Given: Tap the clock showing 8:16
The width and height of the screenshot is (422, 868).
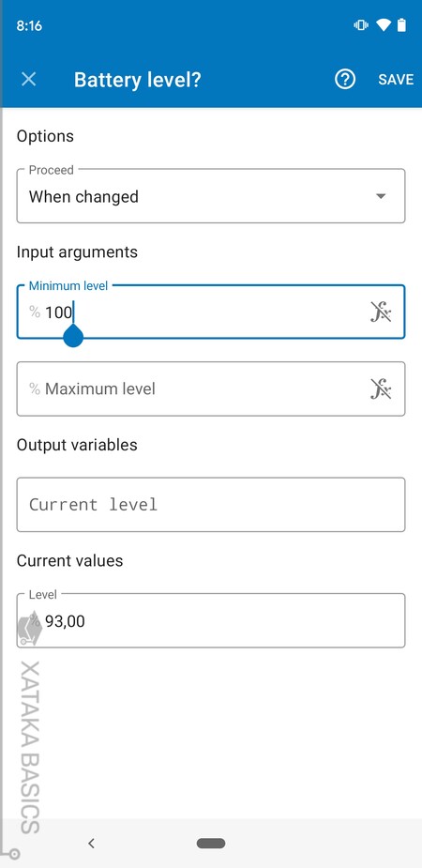Looking at the screenshot, I should point(29,25).
